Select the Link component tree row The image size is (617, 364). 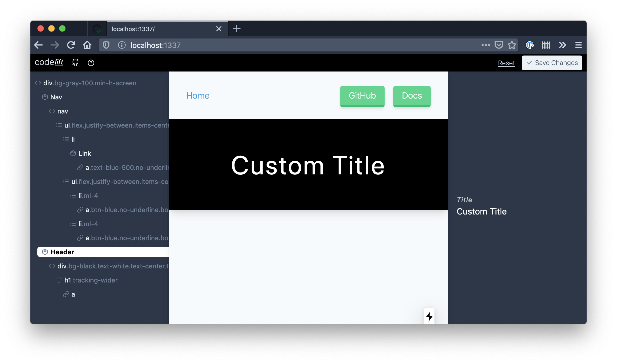click(x=81, y=153)
